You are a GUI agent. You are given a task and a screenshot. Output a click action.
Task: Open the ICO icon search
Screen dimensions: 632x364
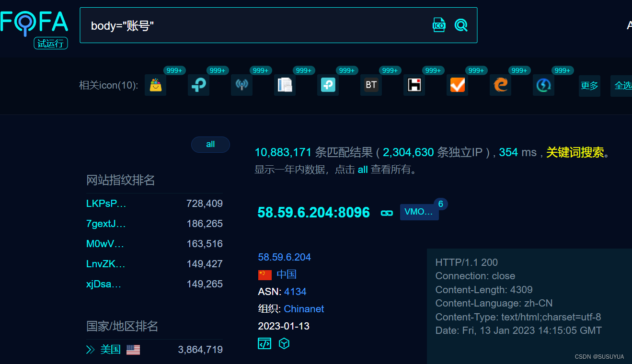pyautogui.click(x=439, y=25)
